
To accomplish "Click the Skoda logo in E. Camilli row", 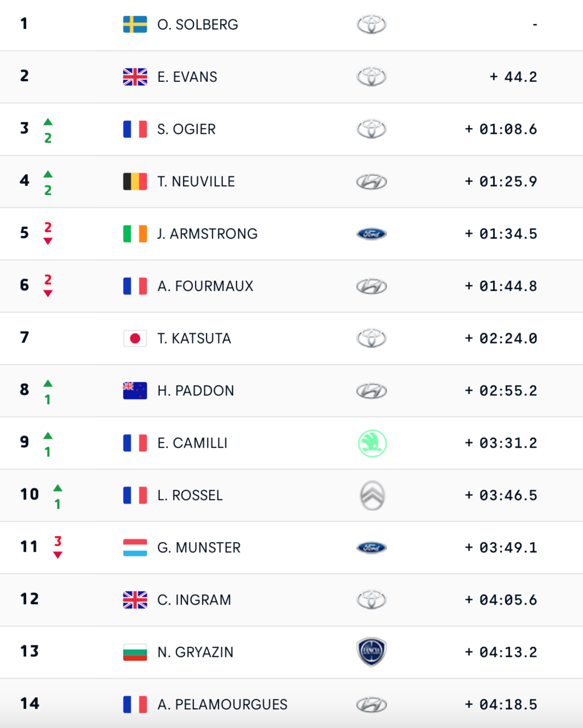I will tap(372, 443).
